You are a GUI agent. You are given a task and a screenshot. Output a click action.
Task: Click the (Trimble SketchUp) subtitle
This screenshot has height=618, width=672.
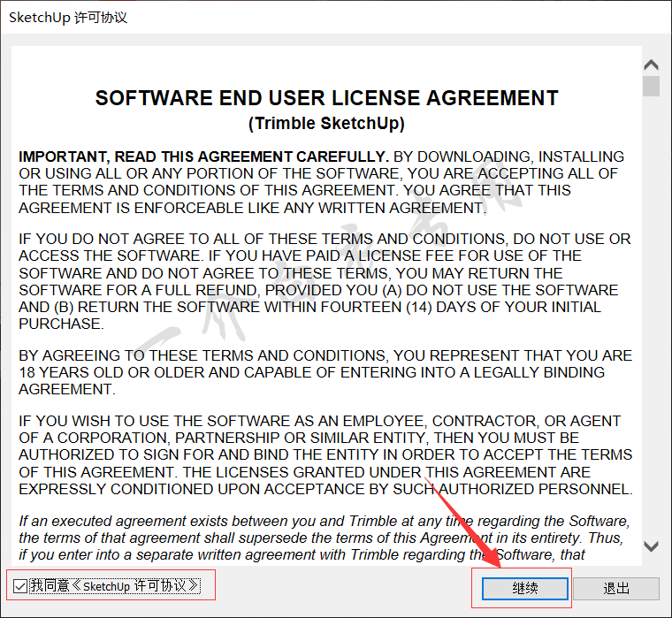coord(326,124)
